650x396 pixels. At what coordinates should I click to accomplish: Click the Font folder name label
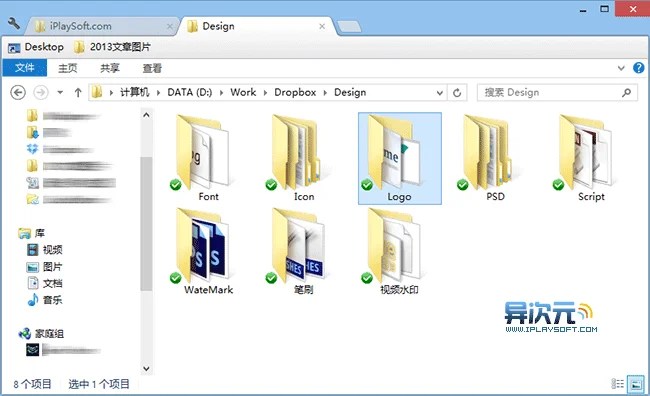tap(209, 197)
